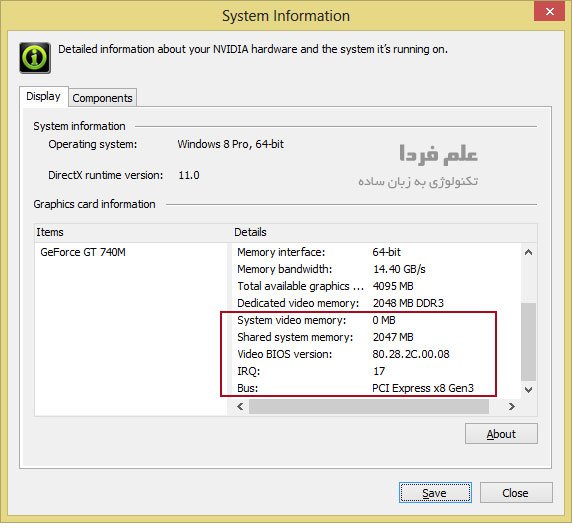
Task: Click the vertical scrollbar up arrow
Action: 528,252
